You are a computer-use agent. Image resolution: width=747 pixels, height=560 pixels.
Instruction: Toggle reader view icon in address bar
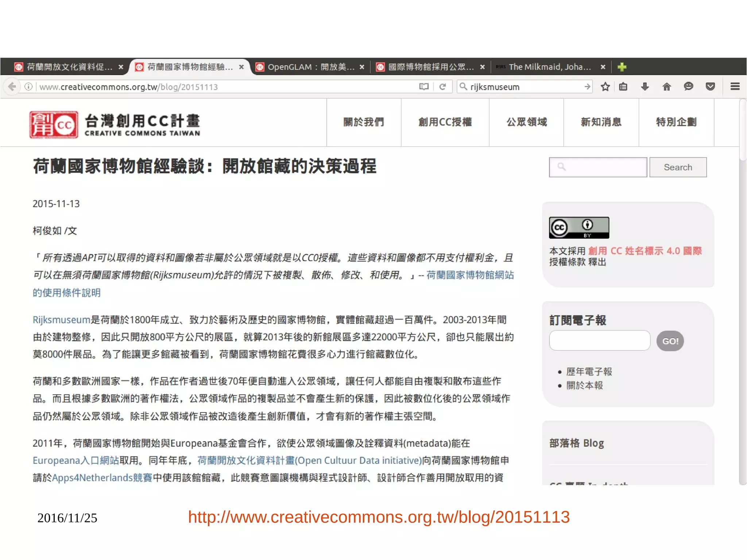click(x=423, y=87)
